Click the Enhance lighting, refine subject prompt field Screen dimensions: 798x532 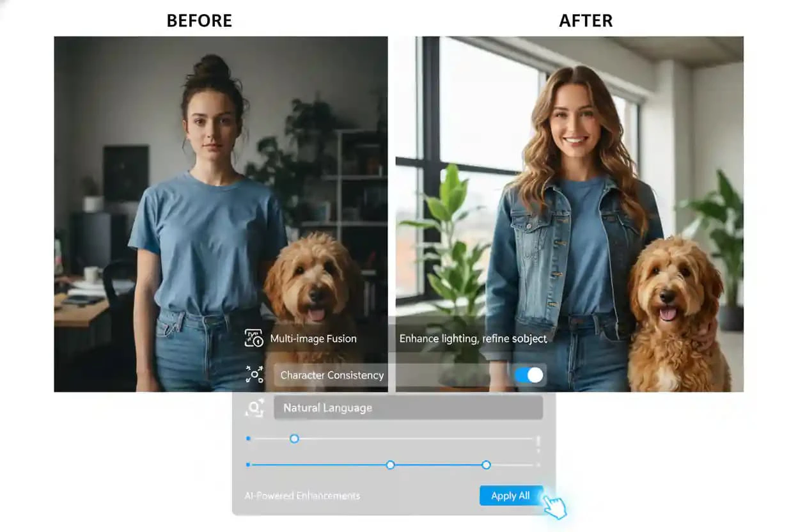473,338
